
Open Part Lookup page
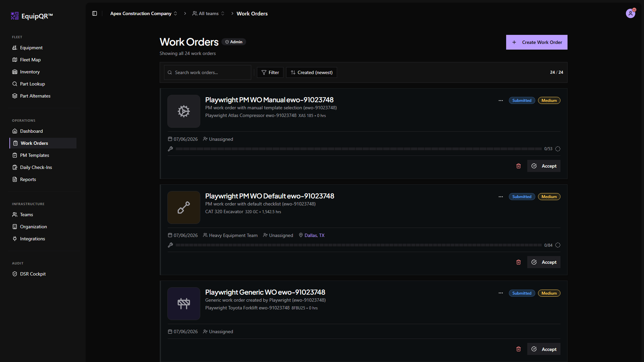(x=43, y=84)
